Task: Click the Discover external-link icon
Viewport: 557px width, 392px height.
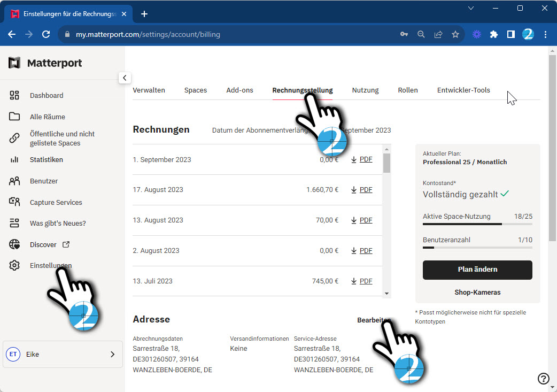Action: tap(66, 244)
